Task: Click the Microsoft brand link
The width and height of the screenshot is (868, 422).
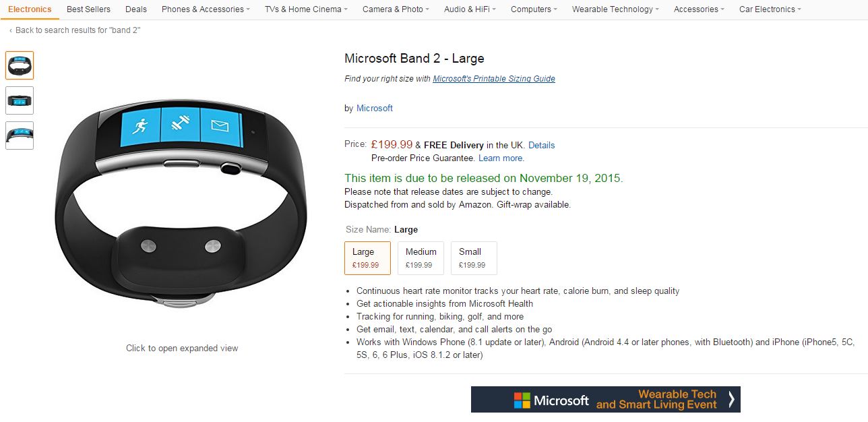Action: tap(375, 109)
